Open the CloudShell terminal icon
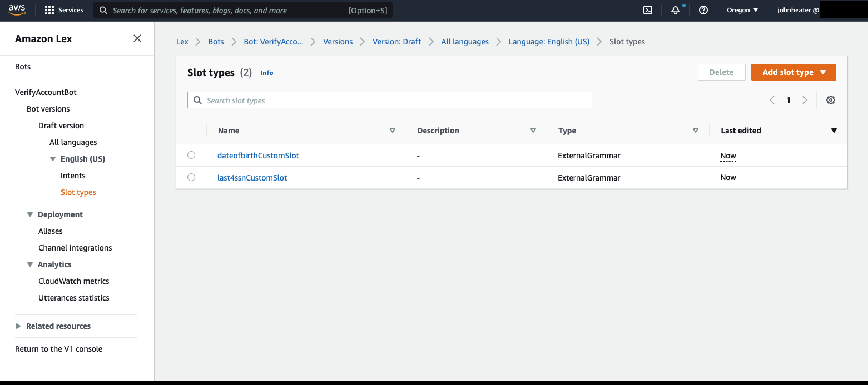This screenshot has width=868, height=385. (x=648, y=10)
